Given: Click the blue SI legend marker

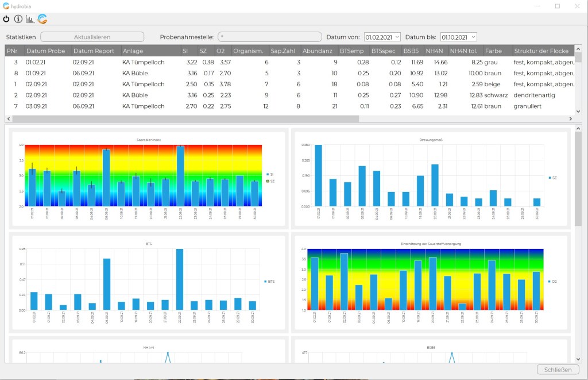Looking at the screenshot, I should (x=268, y=174).
